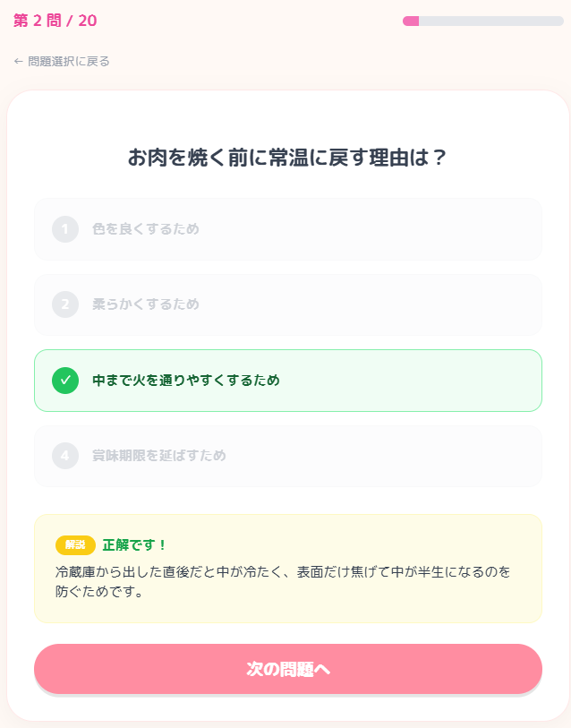
Task: Click the green checkmark icon on the correct answer
Action: [64, 380]
